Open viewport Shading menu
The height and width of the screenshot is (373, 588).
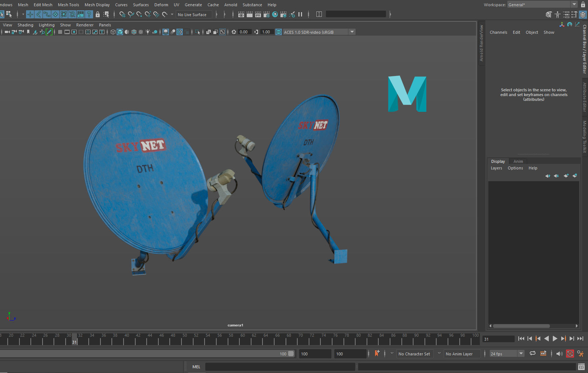pos(25,25)
